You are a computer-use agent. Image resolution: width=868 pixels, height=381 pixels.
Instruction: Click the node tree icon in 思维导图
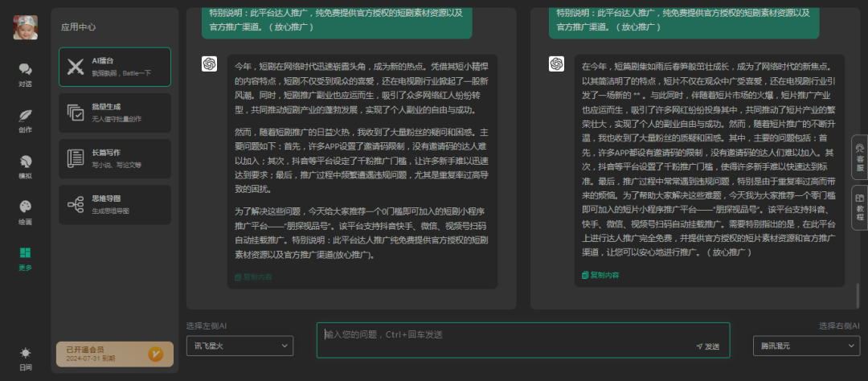pyautogui.click(x=76, y=204)
